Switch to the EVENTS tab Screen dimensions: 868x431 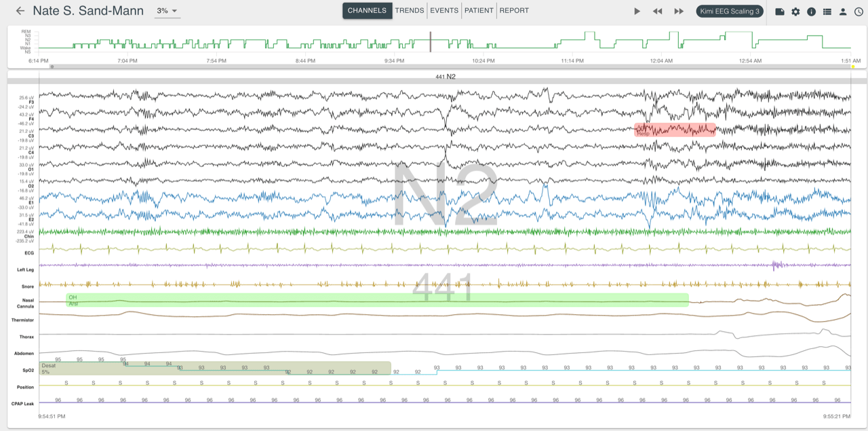point(444,11)
